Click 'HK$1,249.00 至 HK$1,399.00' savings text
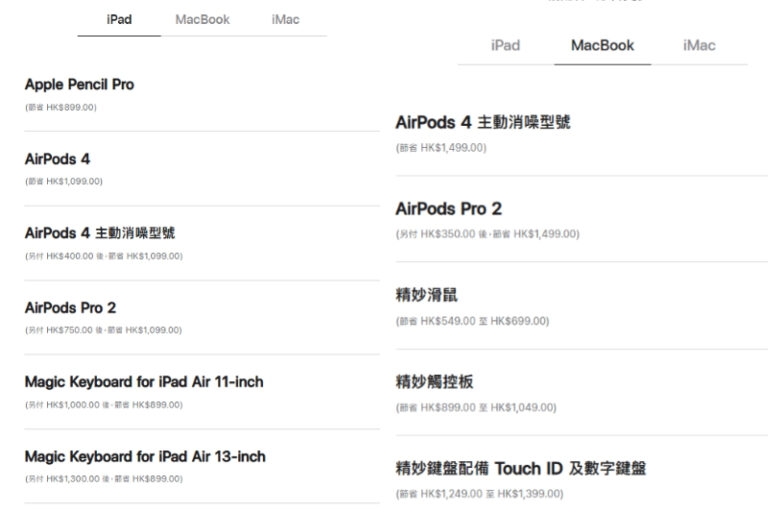This screenshot has height=512, width=768. coord(492,493)
